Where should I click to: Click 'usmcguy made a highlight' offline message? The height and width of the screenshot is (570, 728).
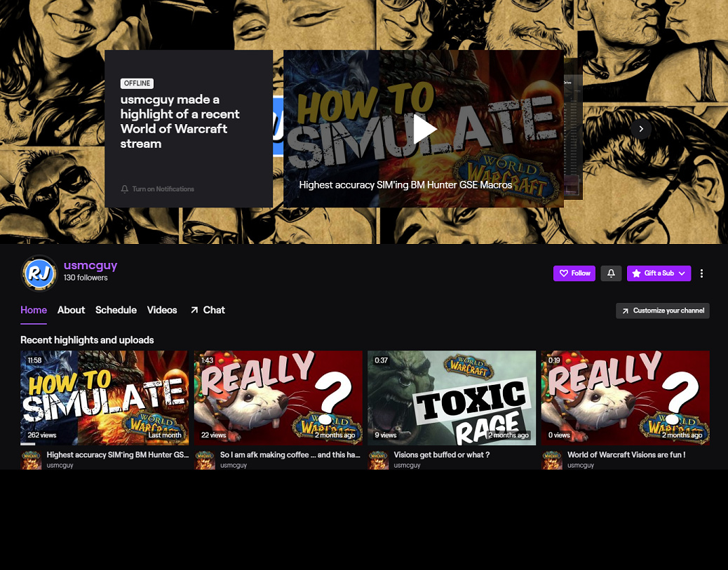pos(180,121)
